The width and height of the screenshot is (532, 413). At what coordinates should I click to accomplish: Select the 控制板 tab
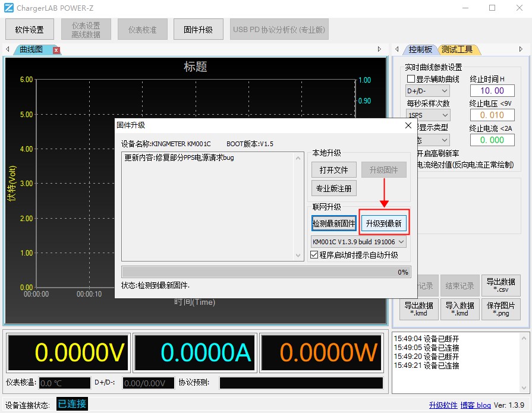click(420, 49)
